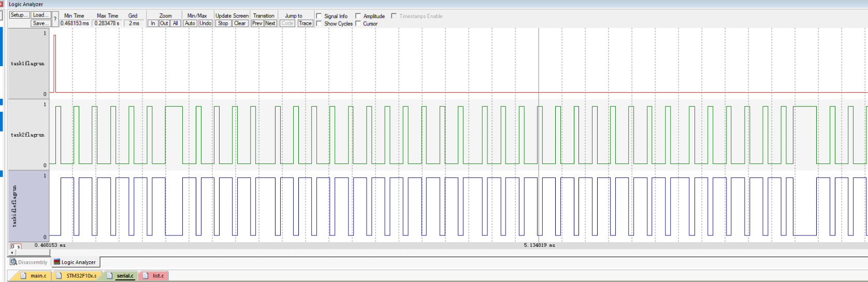Open the main.c file tab
The height and width of the screenshot is (282, 868).
pyautogui.click(x=34, y=276)
